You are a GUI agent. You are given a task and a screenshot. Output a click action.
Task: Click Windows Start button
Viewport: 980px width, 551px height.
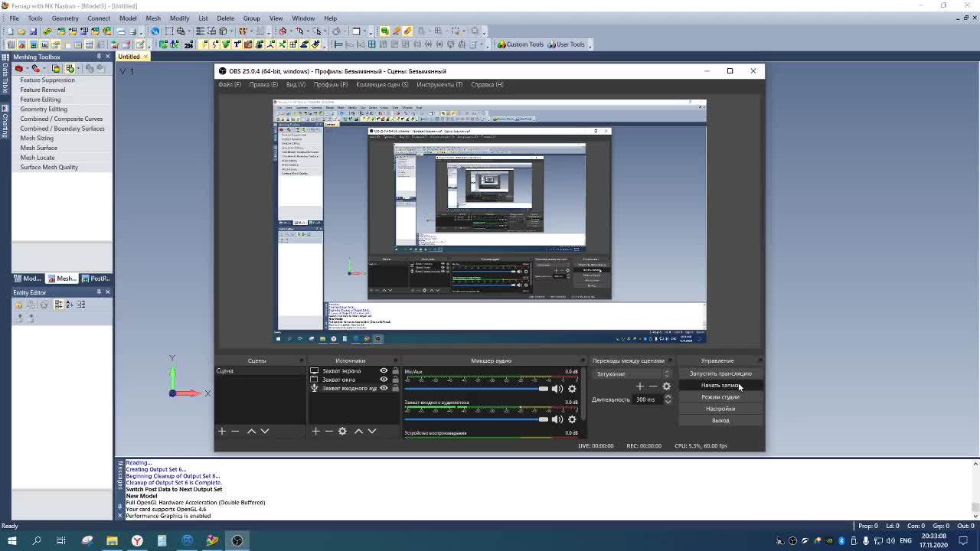coord(11,540)
